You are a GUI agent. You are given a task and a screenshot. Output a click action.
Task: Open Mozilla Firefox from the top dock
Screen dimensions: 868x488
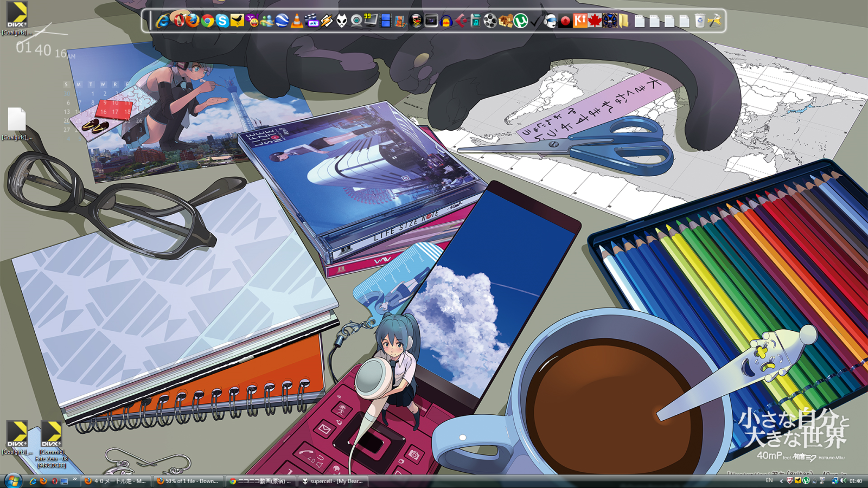(192, 21)
